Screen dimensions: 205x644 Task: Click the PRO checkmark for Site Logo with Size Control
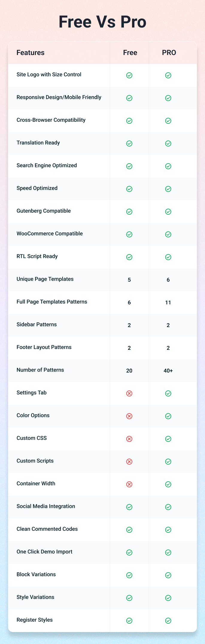point(168,75)
